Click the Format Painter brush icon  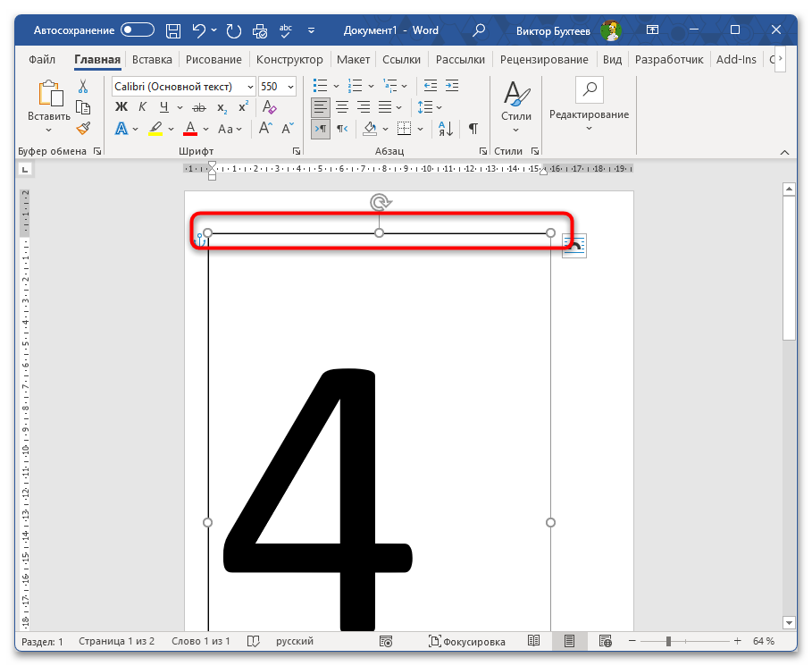click(x=83, y=128)
